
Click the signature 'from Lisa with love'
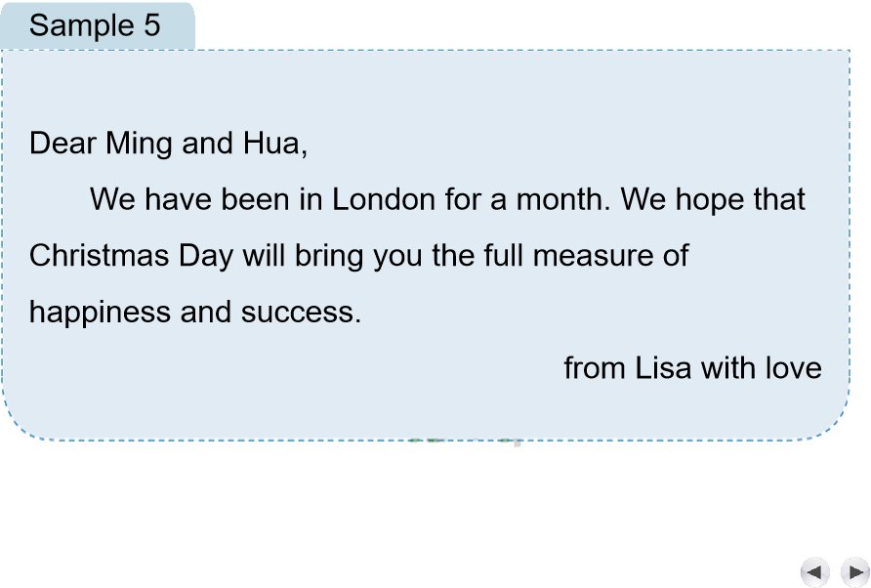point(692,368)
